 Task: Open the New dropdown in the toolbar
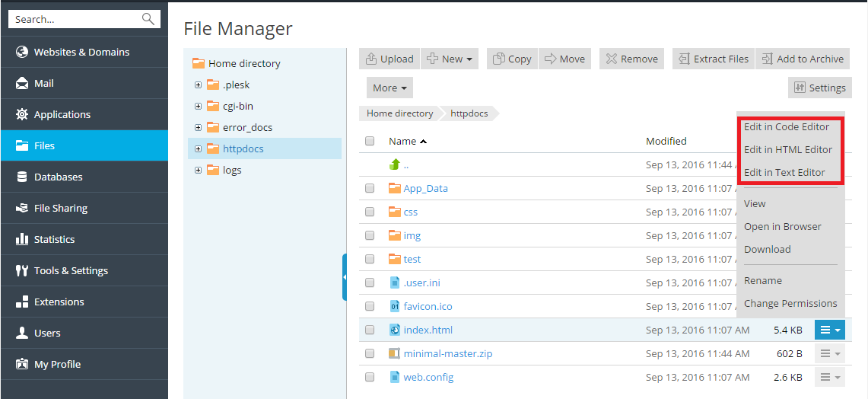point(450,59)
